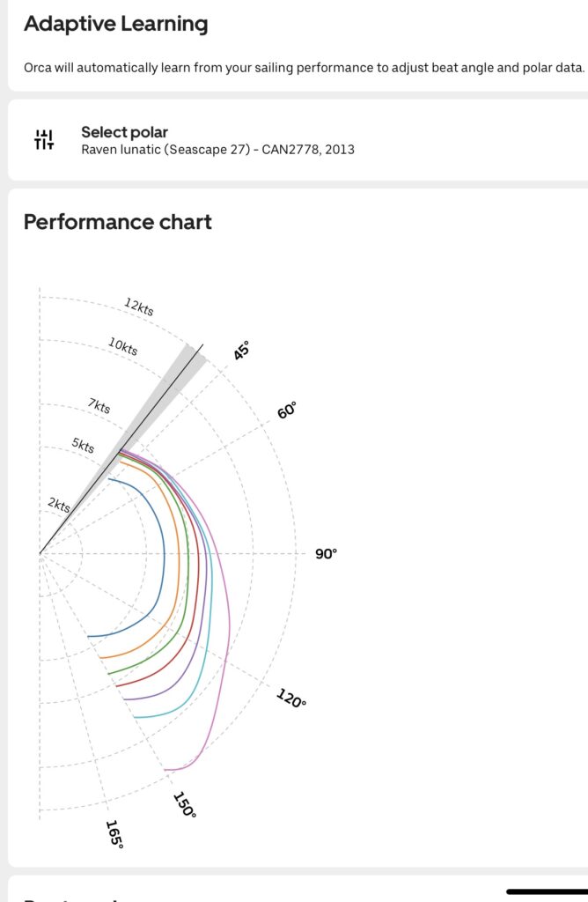This screenshot has width=588, height=902.
Task: Tap the Adaptive Learning heading
Action: (116, 24)
